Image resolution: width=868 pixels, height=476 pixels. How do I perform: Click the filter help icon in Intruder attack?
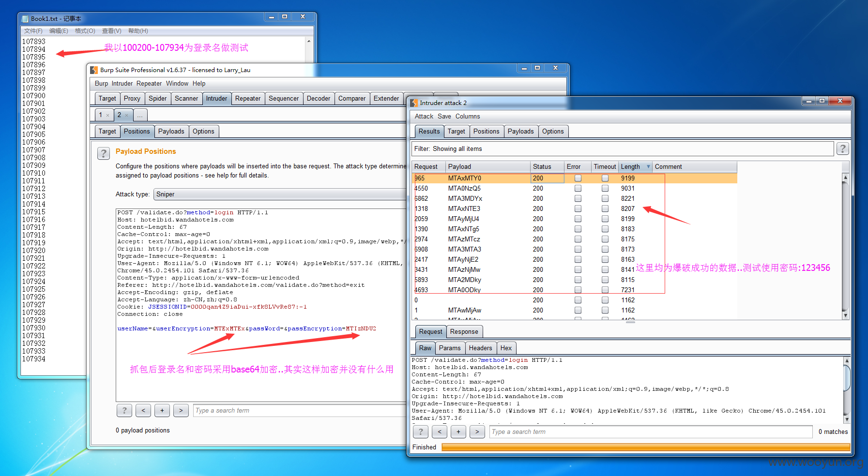[x=842, y=149]
